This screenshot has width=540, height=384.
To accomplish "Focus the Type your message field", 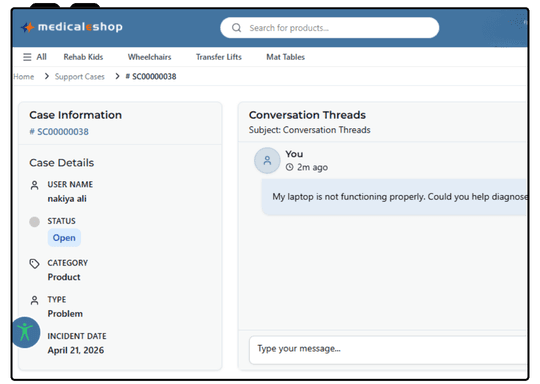I will point(387,350).
